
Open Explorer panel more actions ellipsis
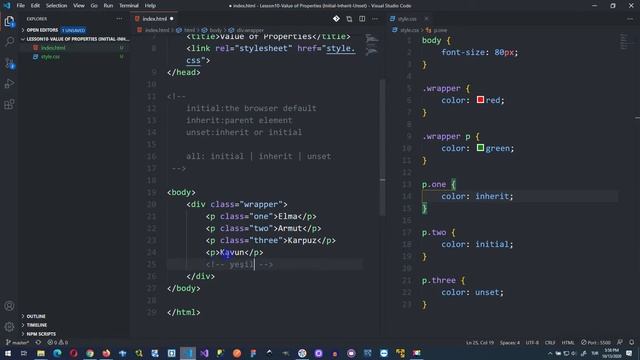pos(119,19)
